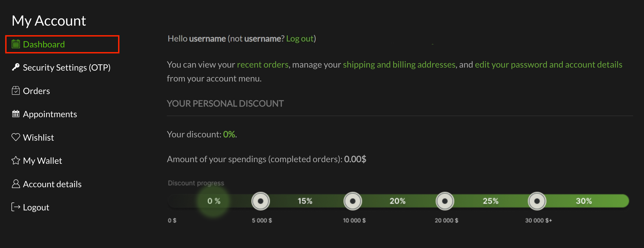The width and height of the screenshot is (644, 248).
Task: Click the Appointments calendar icon
Action: click(16, 114)
